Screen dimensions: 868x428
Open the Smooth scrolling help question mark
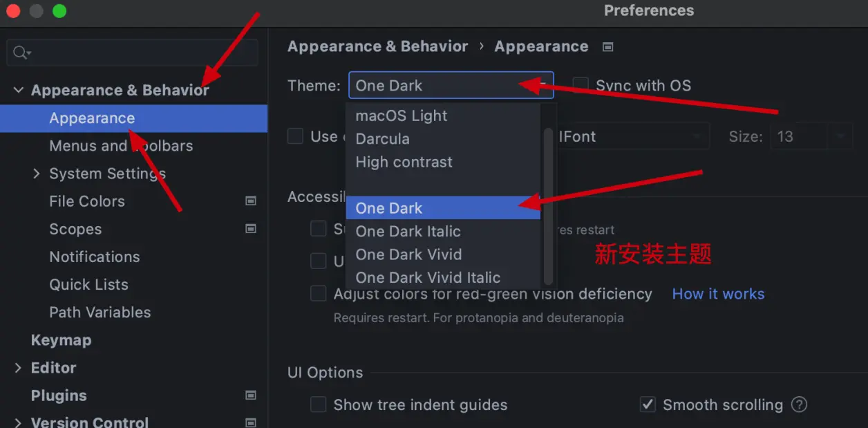(x=799, y=404)
